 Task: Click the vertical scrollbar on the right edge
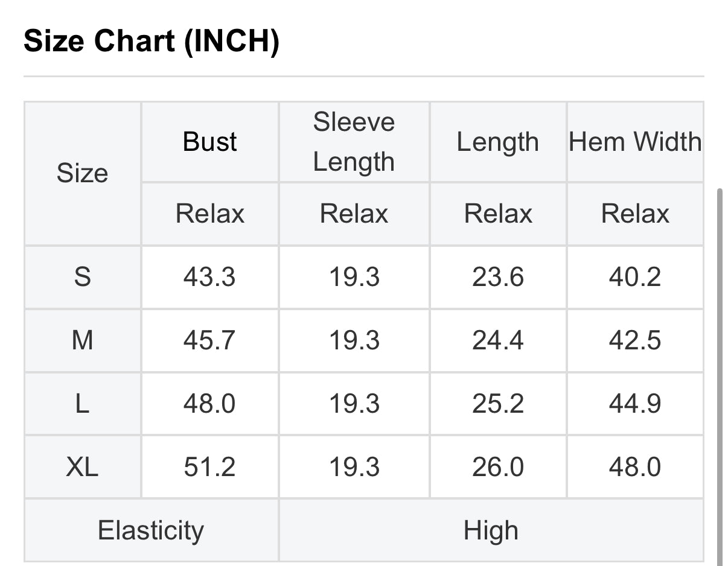(x=719, y=374)
